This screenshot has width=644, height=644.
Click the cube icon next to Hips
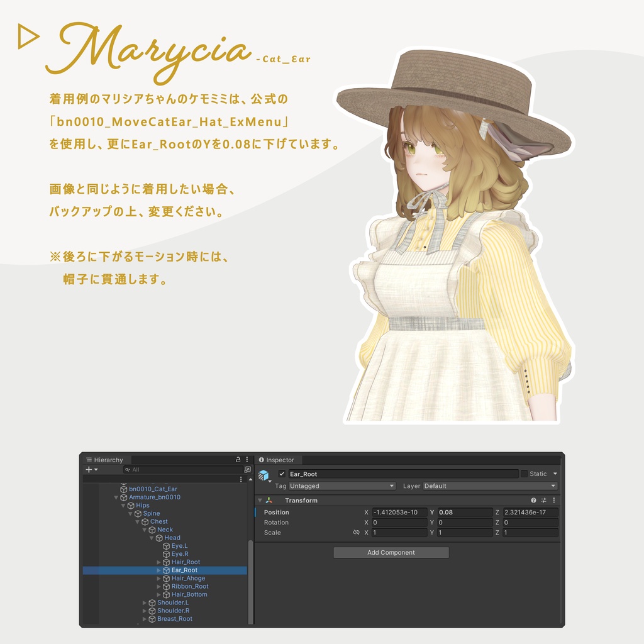[131, 506]
